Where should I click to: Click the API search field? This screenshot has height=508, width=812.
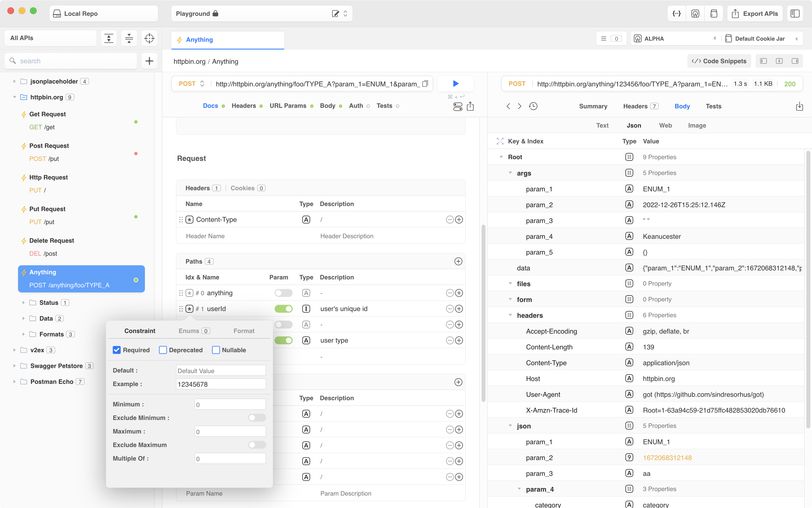71,61
